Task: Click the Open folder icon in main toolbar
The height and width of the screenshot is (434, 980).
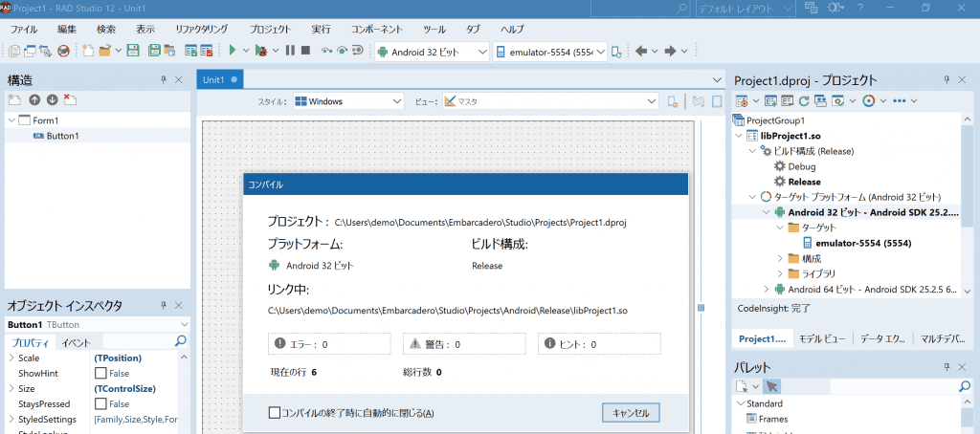Action: 105,52
